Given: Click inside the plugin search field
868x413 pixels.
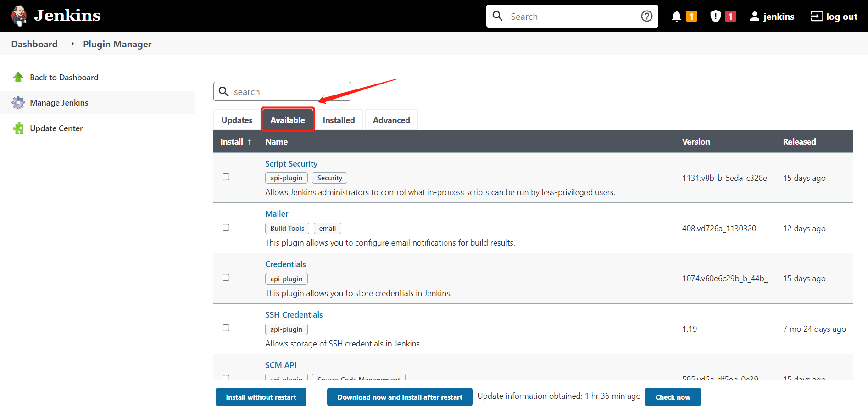Looking at the screenshot, I should click(282, 91).
